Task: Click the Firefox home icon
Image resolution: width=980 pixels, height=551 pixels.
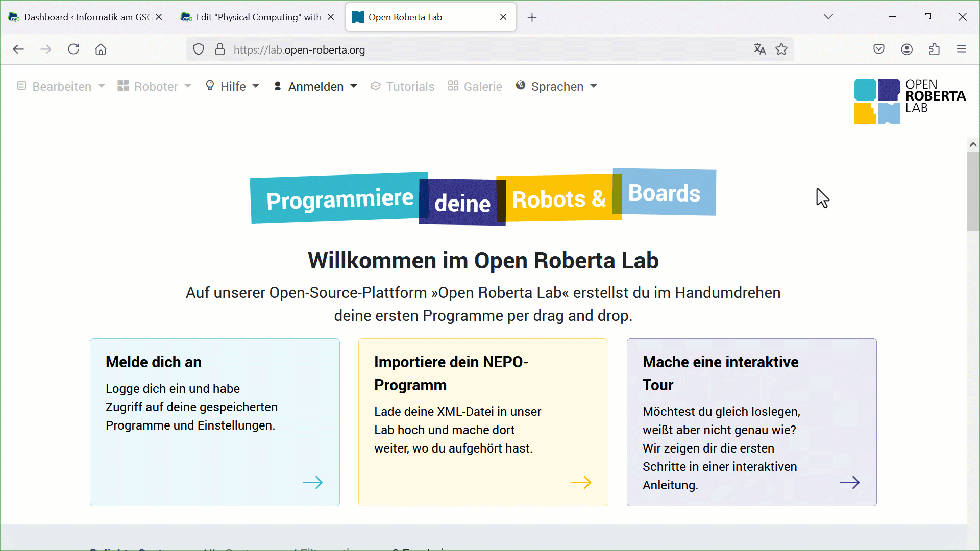Action: point(101,49)
